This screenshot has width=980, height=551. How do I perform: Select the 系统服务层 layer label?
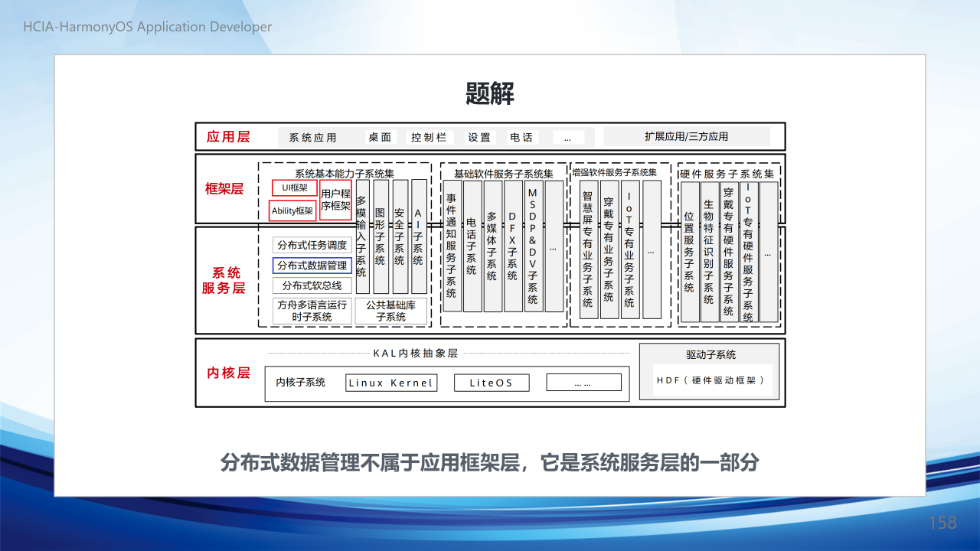click(224, 281)
